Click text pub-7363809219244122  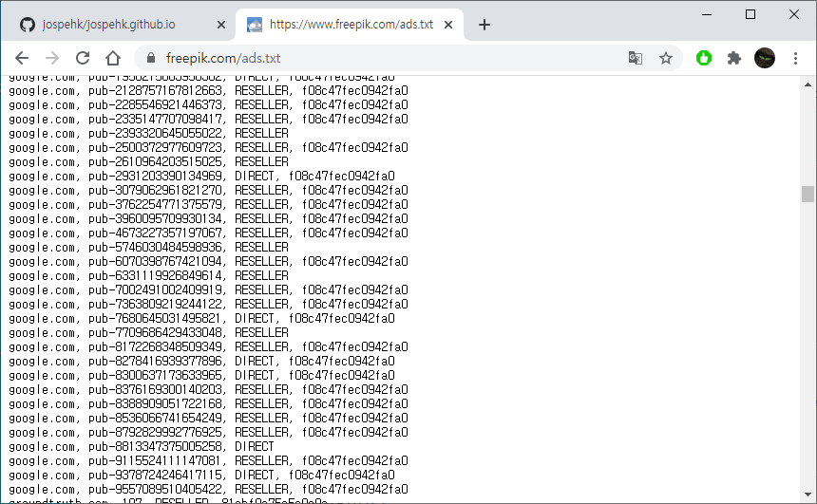157,304
